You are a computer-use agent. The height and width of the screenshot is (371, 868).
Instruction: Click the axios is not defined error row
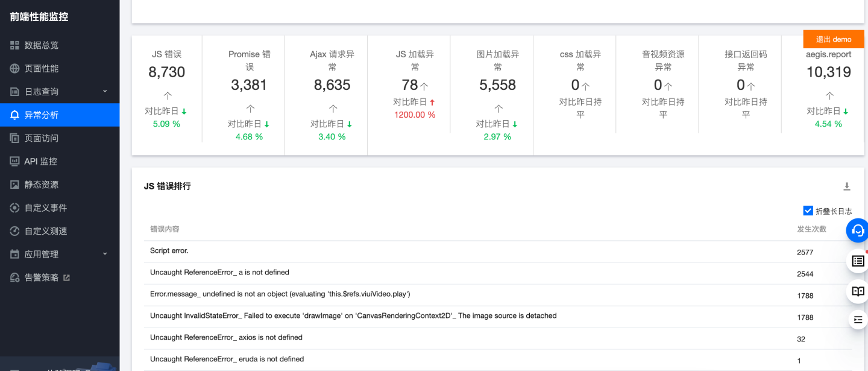pyautogui.click(x=226, y=337)
